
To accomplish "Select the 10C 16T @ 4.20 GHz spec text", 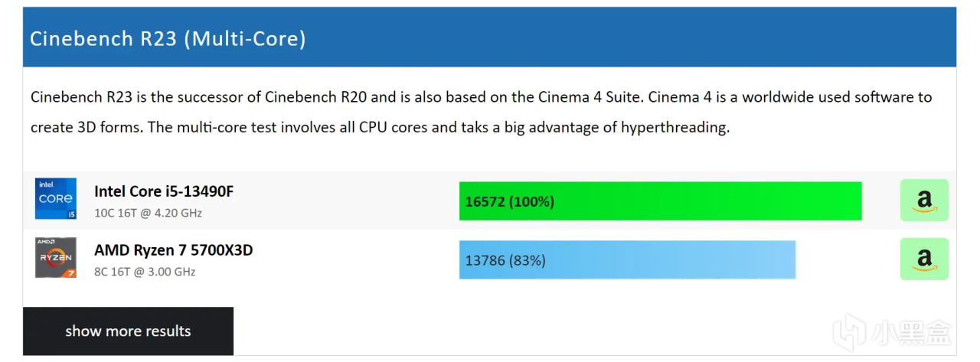I will pyautogui.click(x=148, y=213).
